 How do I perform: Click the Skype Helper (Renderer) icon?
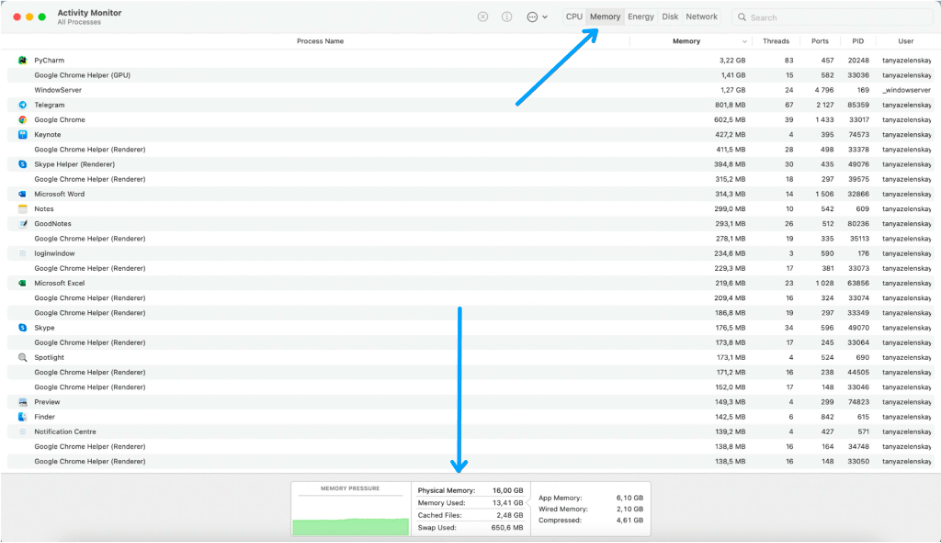tap(22, 164)
